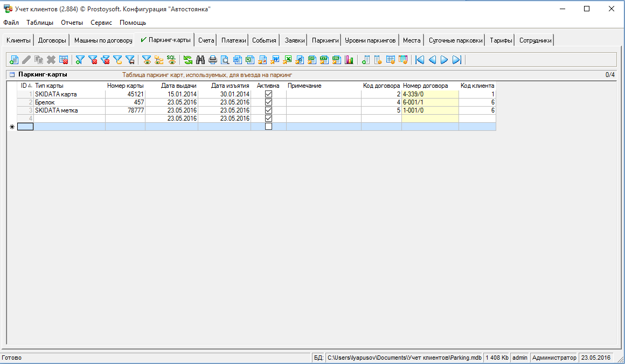Collapse the Паркинг-карты panel header icon
The image size is (625, 364).
pyautogui.click(x=12, y=75)
